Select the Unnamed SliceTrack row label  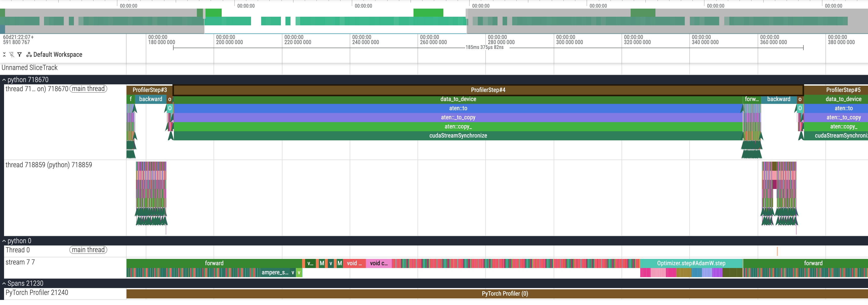30,68
